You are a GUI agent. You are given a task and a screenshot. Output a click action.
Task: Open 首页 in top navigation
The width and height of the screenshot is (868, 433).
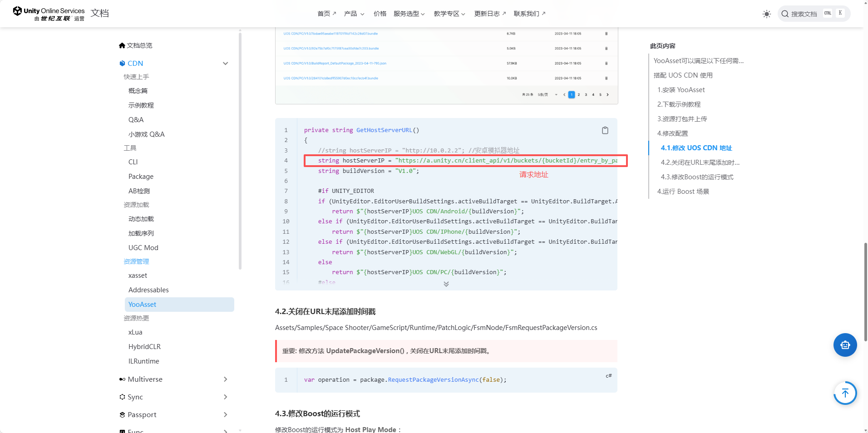pos(327,14)
